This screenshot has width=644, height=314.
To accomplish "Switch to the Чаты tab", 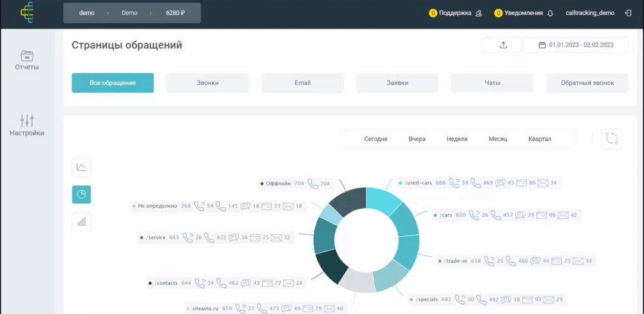I will tap(493, 83).
